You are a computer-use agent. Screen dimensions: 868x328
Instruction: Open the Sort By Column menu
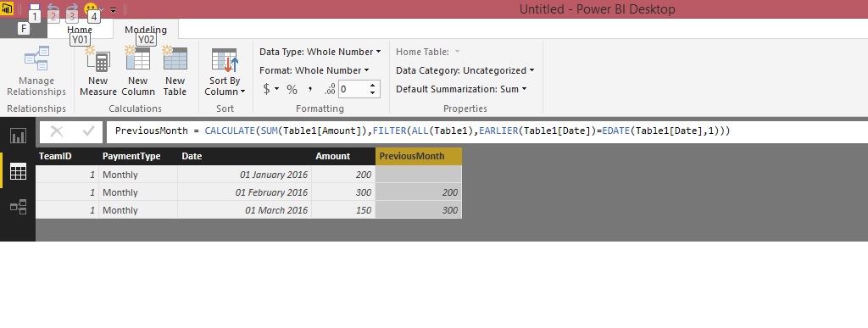click(x=225, y=71)
